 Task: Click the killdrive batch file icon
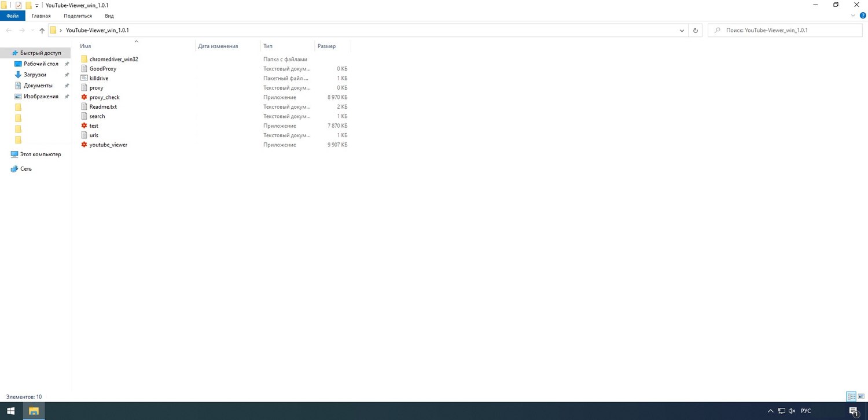(84, 78)
